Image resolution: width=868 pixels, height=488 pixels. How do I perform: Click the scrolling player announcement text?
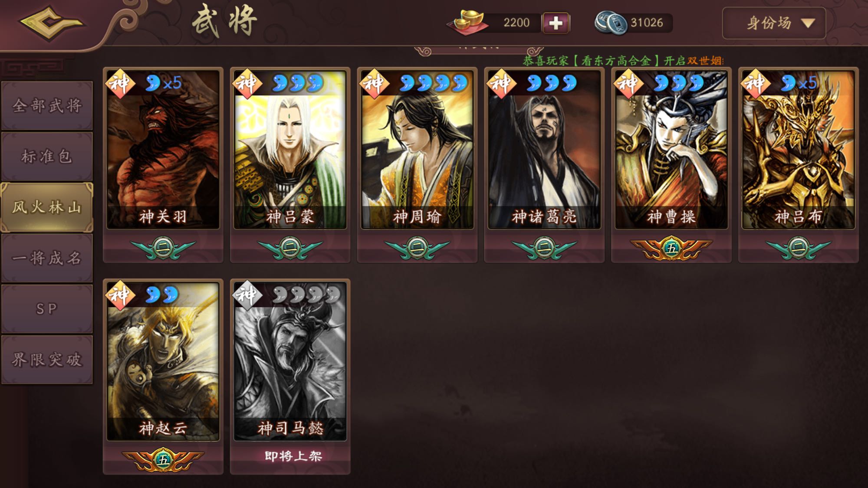[623, 60]
